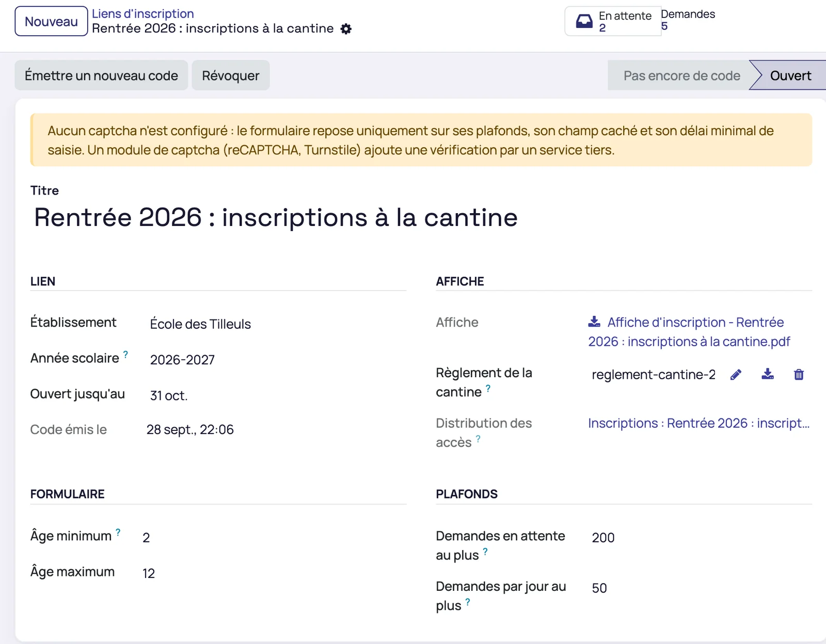The width and height of the screenshot is (826, 644).
Task: Click Émettre un nouveau code
Action: click(x=101, y=75)
